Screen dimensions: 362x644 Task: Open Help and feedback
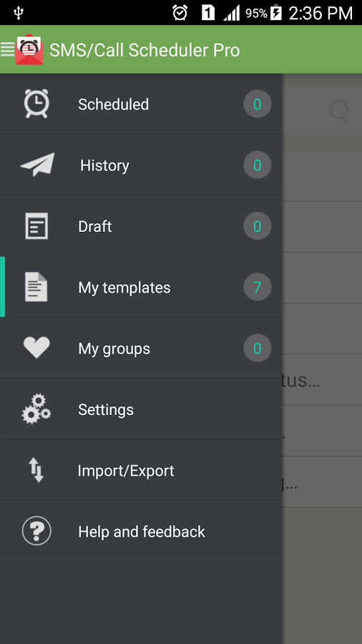(141, 532)
